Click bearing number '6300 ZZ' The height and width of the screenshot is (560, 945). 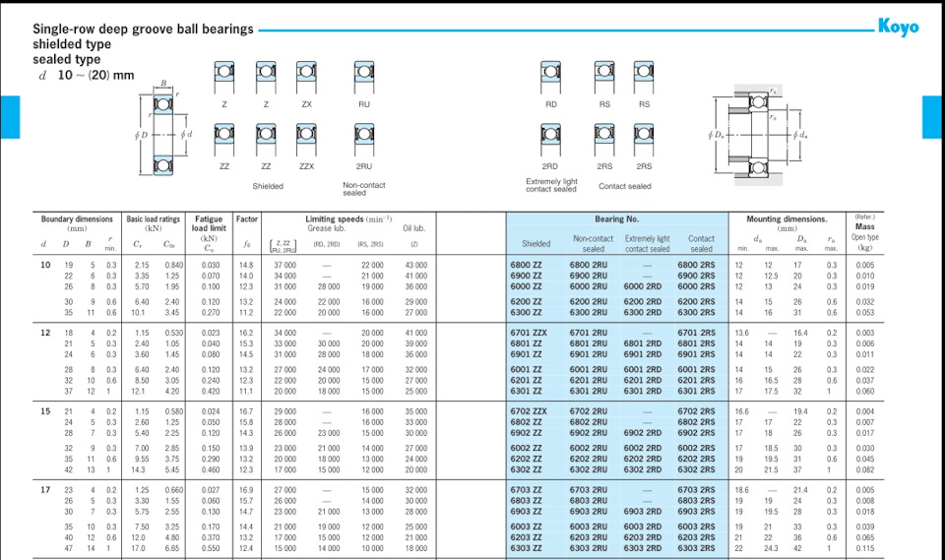(x=526, y=313)
